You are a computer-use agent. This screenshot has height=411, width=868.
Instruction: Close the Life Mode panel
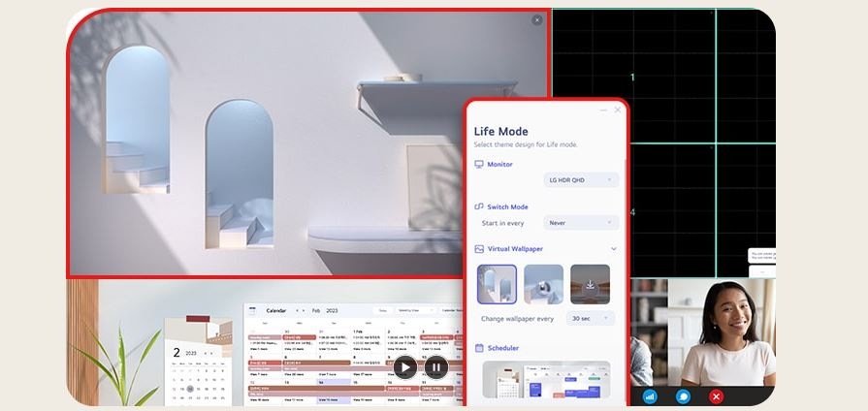click(x=618, y=111)
